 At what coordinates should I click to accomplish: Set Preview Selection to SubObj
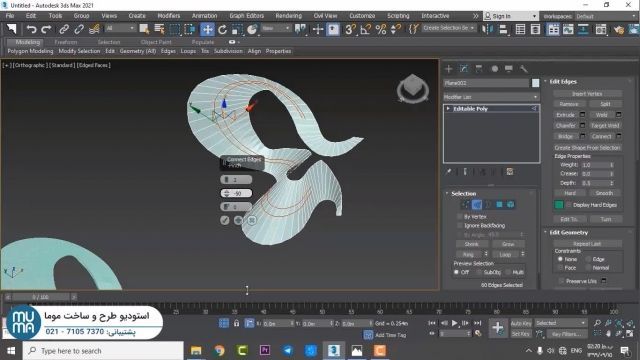(479, 272)
